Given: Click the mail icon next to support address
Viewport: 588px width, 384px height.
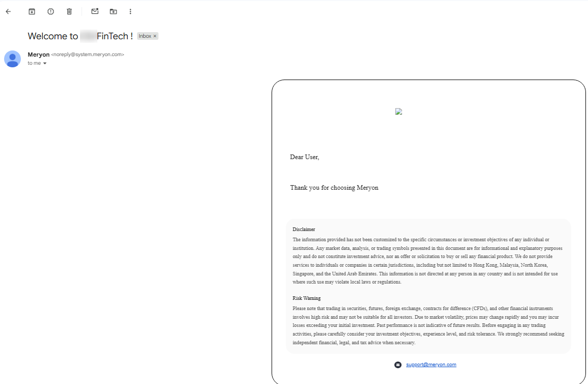Looking at the screenshot, I should point(398,365).
